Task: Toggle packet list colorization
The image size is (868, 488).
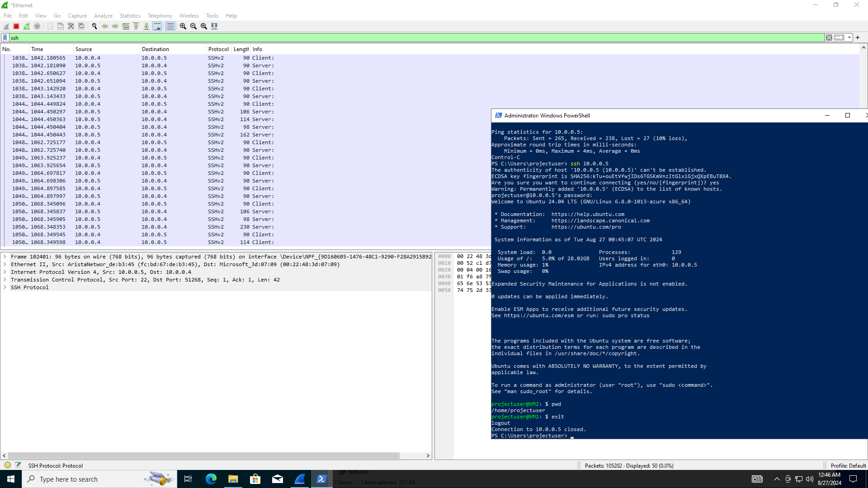Action: 170,26
